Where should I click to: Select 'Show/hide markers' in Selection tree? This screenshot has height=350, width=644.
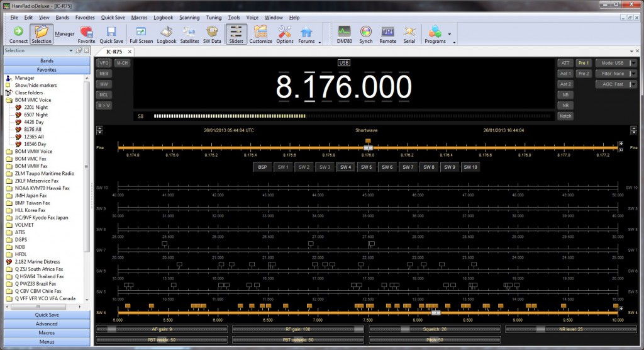pos(36,85)
